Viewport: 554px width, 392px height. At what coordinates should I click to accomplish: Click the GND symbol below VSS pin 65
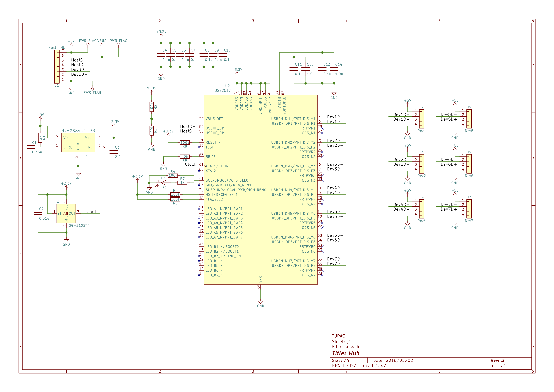pyautogui.click(x=260, y=302)
